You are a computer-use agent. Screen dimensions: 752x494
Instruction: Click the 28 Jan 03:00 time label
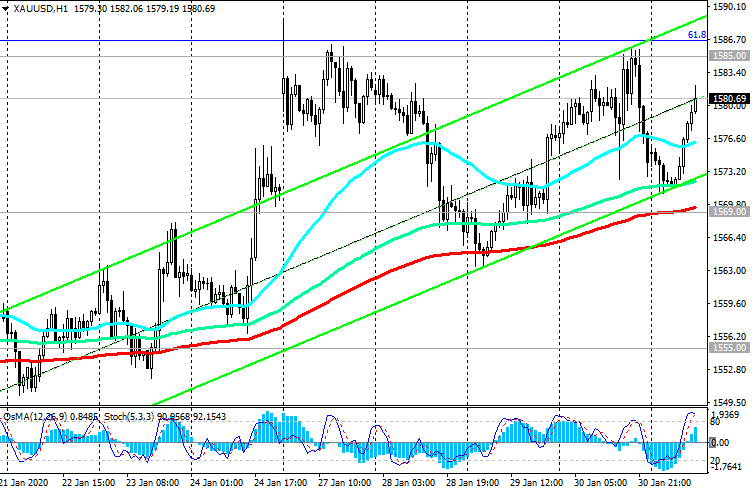pos(408,482)
